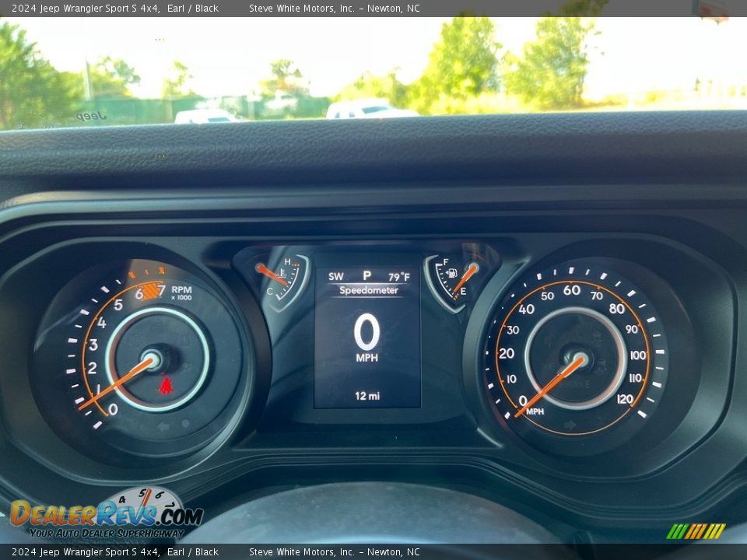Image resolution: width=747 pixels, height=560 pixels.
Task: Click the 'RPM x1000' label
Action: [181, 293]
